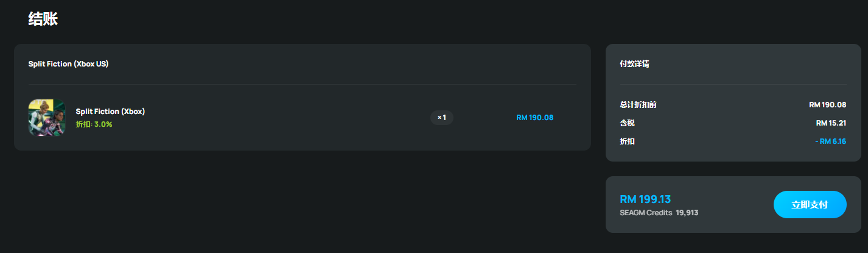Open the Split Fiction game cover thumbnail
The width and height of the screenshot is (868, 253).
[46, 118]
